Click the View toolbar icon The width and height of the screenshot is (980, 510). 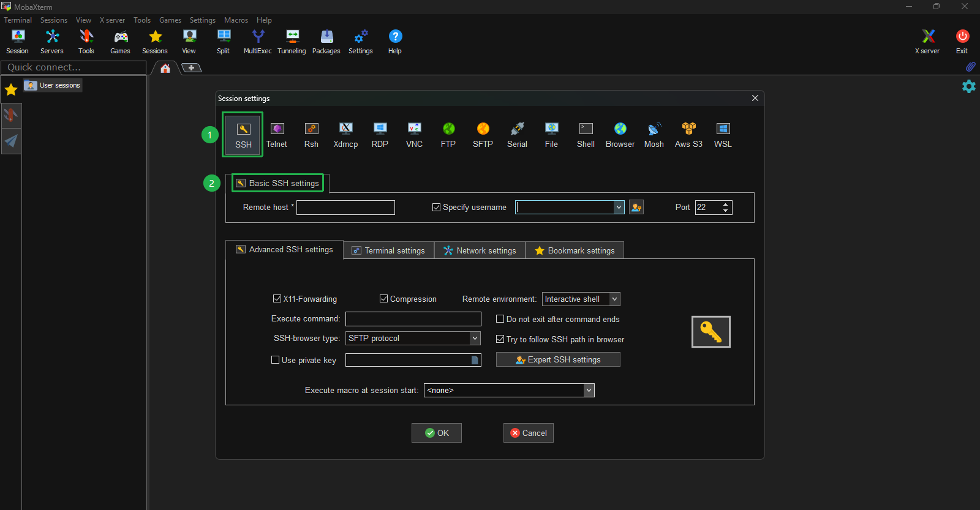(189, 42)
